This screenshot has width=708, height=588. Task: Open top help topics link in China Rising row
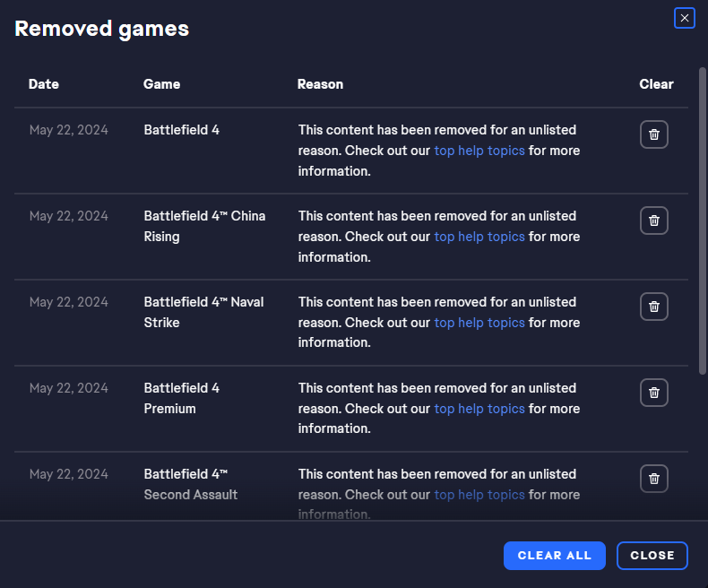click(x=479, y=237)
